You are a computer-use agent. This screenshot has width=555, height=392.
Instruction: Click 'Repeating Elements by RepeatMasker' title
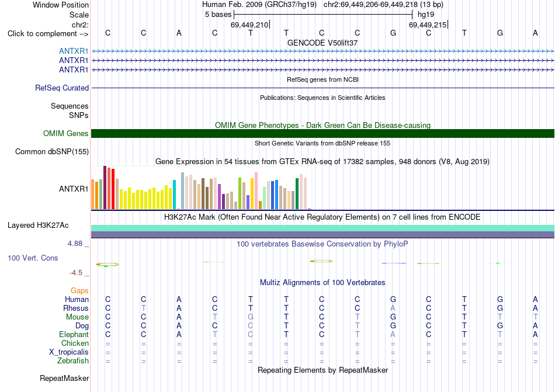point(323,370)
